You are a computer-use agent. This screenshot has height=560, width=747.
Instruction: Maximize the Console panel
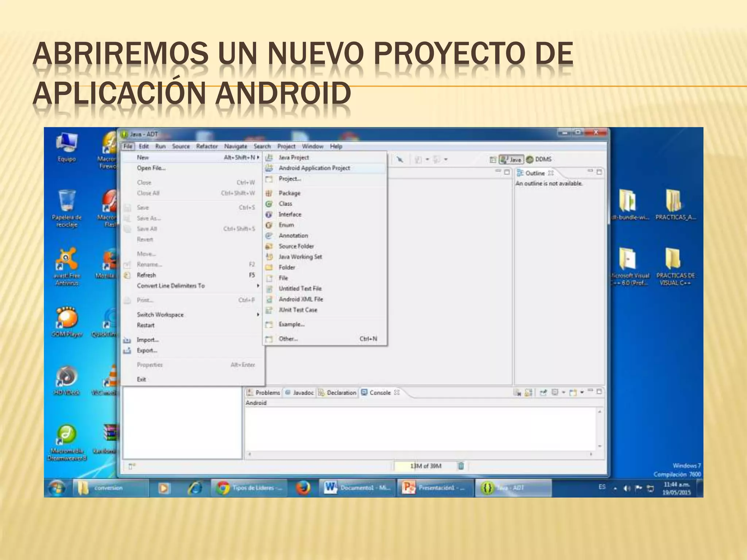[x=599, y=392]
